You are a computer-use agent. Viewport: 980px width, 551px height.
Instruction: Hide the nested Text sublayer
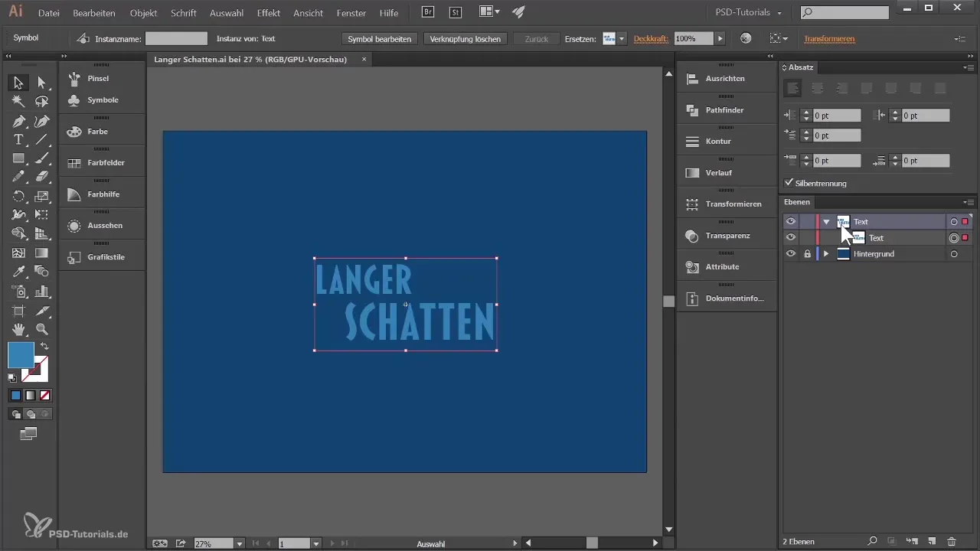pos(791,237)
